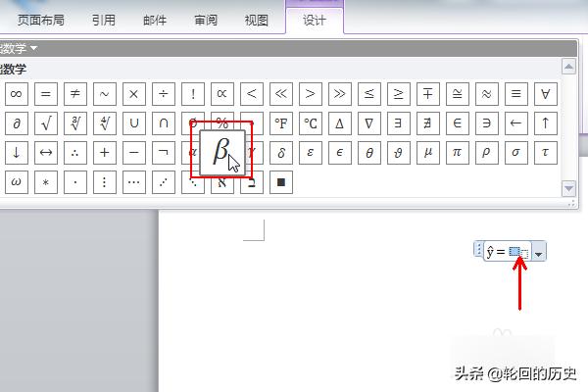The height and width of the screenshot is (392, 588).
Task: Insert the element-of symbol
Action: pyautogui.click(x=458, y=123)
